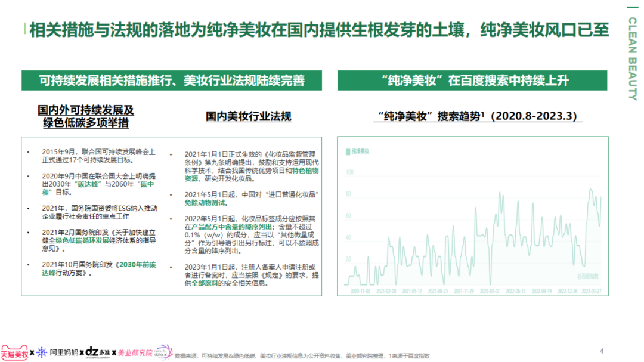The image size is (644, 362).
Task: Click bullet beginning 2021年10月国务院印发
Action: (x=99, y=269)
